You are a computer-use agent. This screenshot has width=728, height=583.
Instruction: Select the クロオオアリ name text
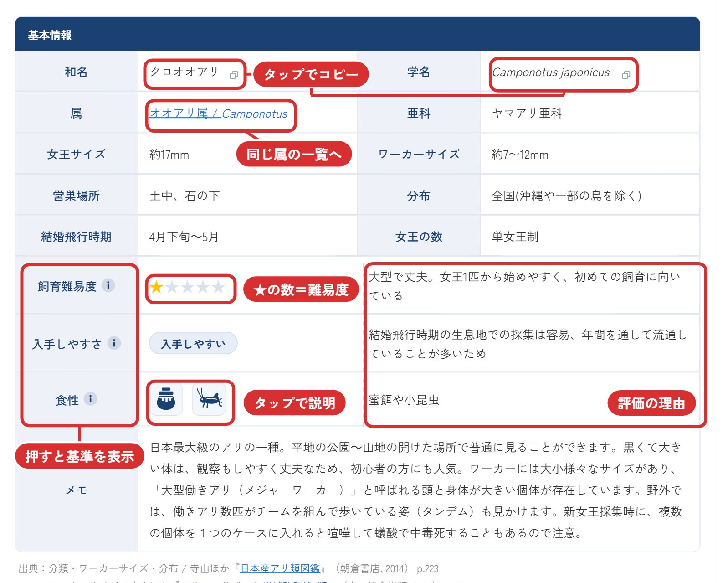point(185,72)
